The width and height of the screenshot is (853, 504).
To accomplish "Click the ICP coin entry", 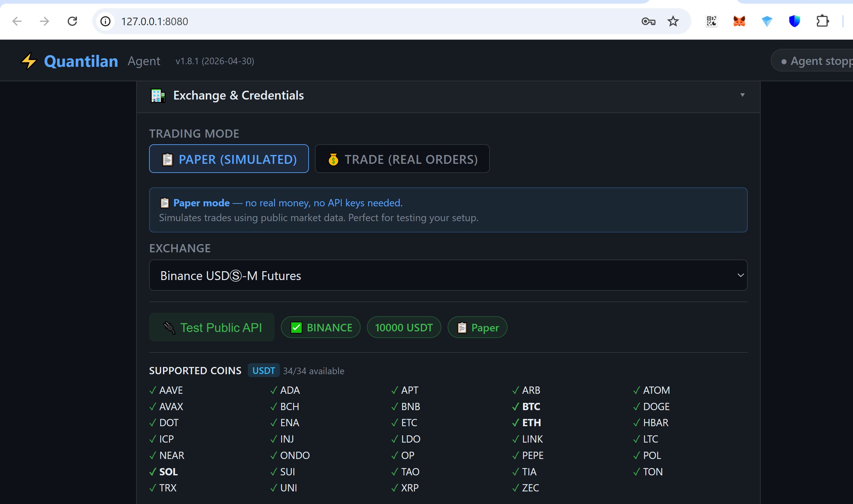I will (161, 439).
